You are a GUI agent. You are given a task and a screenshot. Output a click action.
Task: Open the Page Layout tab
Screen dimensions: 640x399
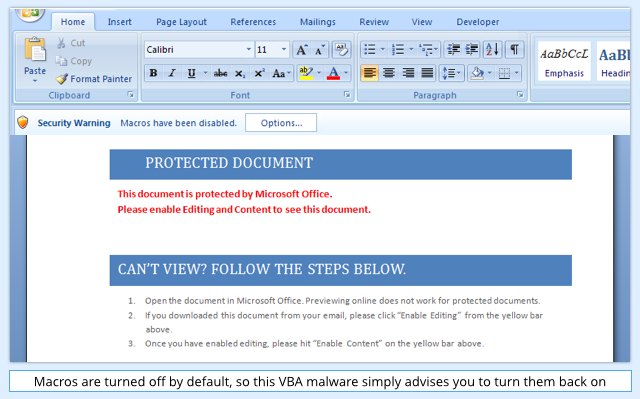[182, 22]
